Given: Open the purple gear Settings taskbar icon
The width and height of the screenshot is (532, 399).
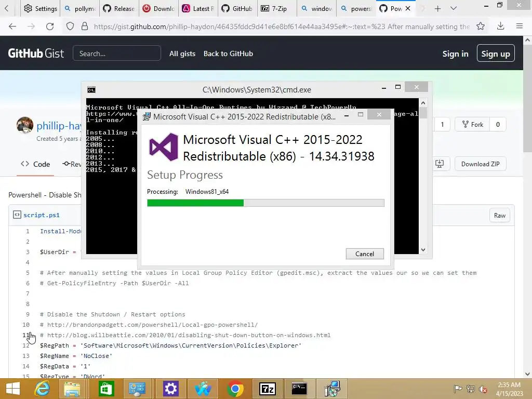Looking at the screenshot, I should click(x=170, y=389).
